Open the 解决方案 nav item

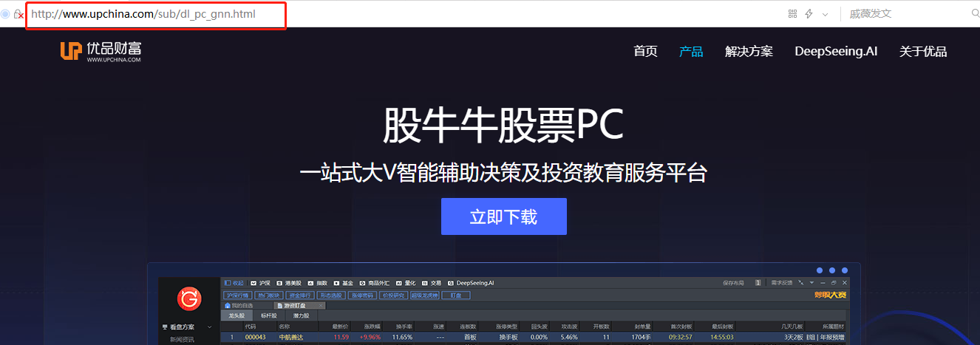pyautogui.click(x=749, y=52)
